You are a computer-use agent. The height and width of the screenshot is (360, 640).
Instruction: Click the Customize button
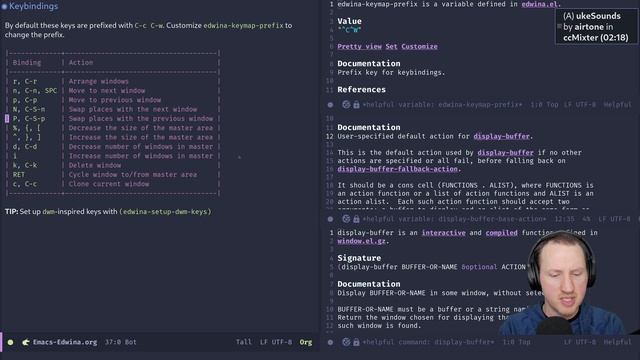coord(419,47)
